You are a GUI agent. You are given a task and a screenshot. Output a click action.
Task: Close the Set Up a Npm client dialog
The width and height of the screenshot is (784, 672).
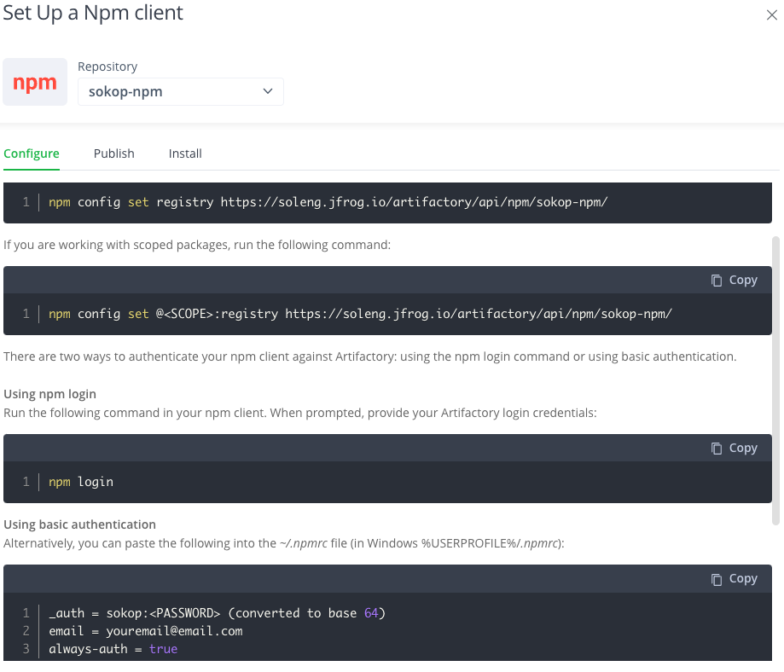771,15
